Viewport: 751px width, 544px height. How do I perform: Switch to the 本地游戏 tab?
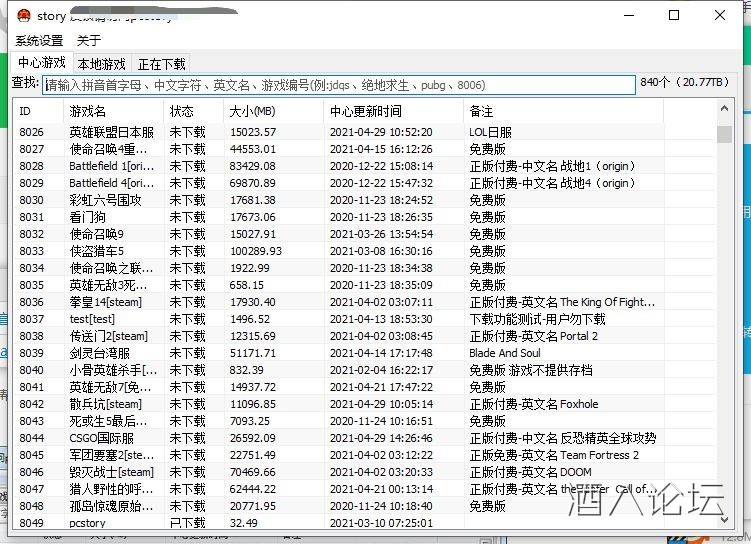point(102,64)
